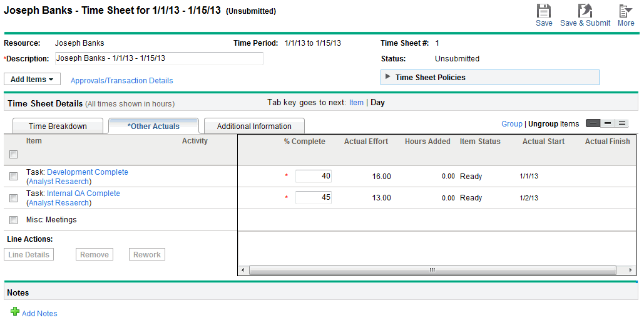The height and width of the screenshot is (320, 644).
Task: Click the Save & Submit icon
Action: 585,11
